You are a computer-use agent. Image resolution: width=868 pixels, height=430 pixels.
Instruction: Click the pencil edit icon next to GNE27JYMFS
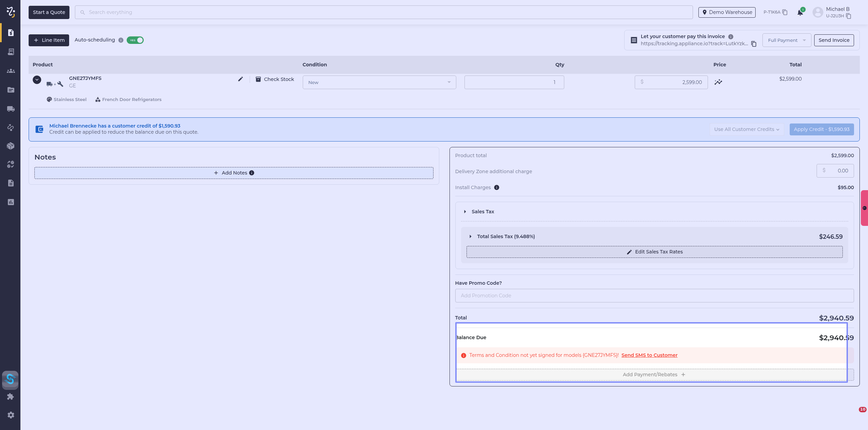(240, 79)
